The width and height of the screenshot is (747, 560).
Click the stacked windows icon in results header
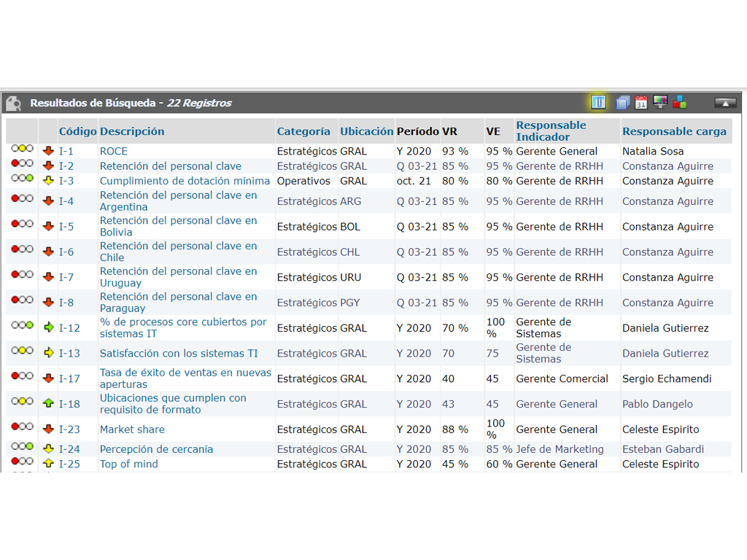(623, 102)
